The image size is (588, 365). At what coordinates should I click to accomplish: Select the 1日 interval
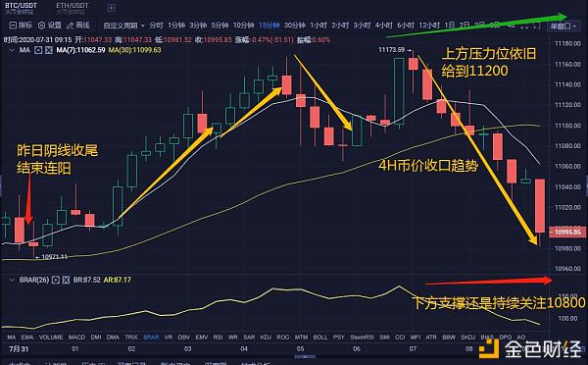[450, 26]
